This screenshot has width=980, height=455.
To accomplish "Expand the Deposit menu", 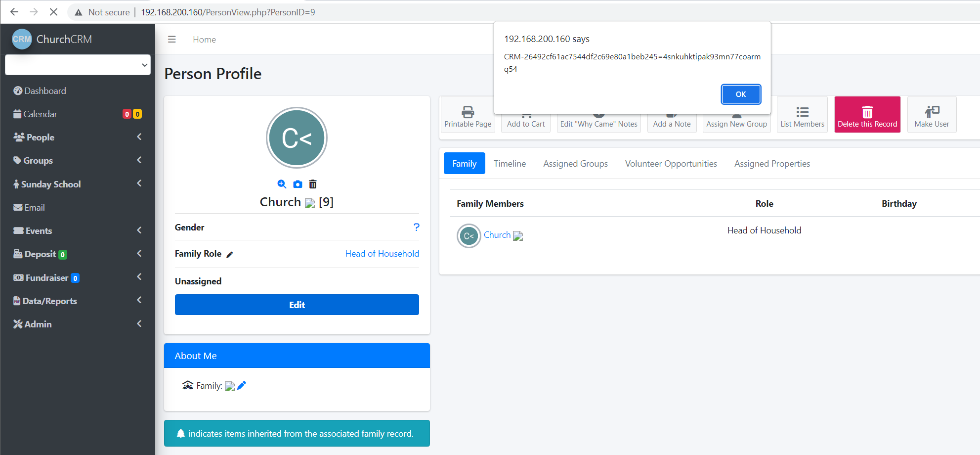I will coord(78,254).
